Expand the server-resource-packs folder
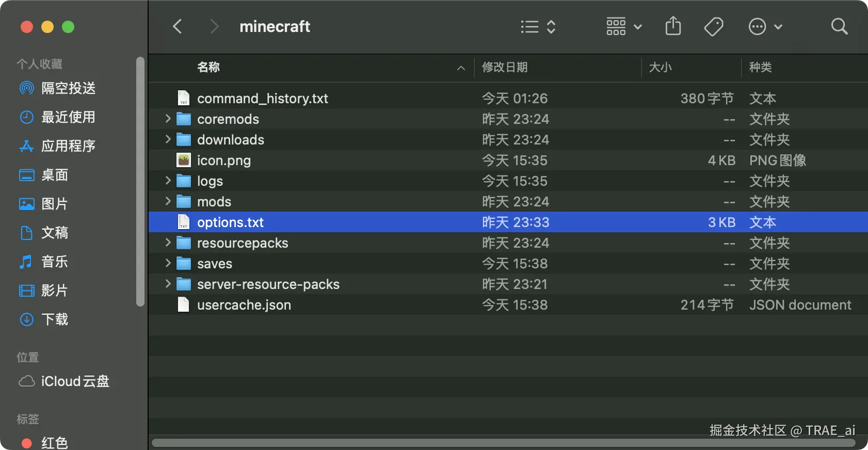The height and width of the screenshot is (450, 868). [x=168, y=284]
